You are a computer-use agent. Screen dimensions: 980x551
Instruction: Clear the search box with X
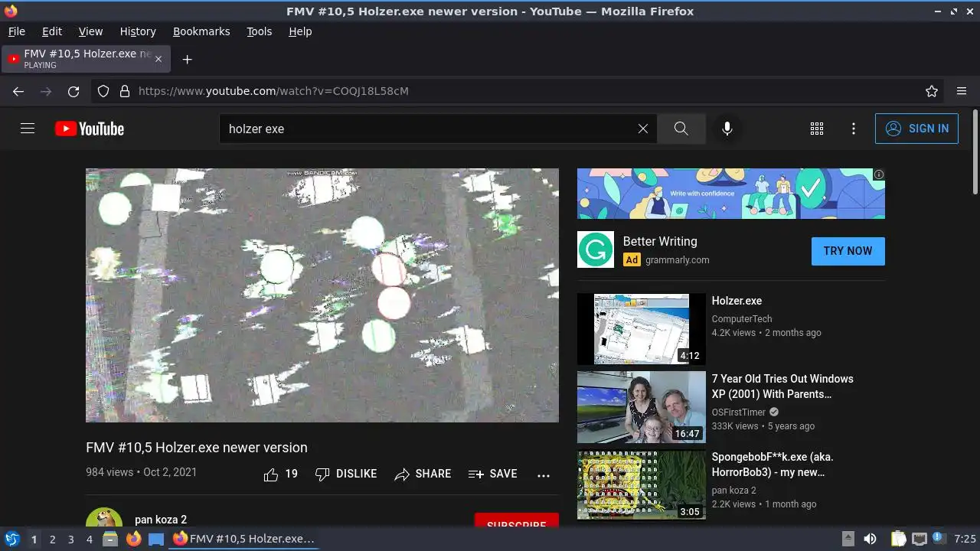click(643, 129)
